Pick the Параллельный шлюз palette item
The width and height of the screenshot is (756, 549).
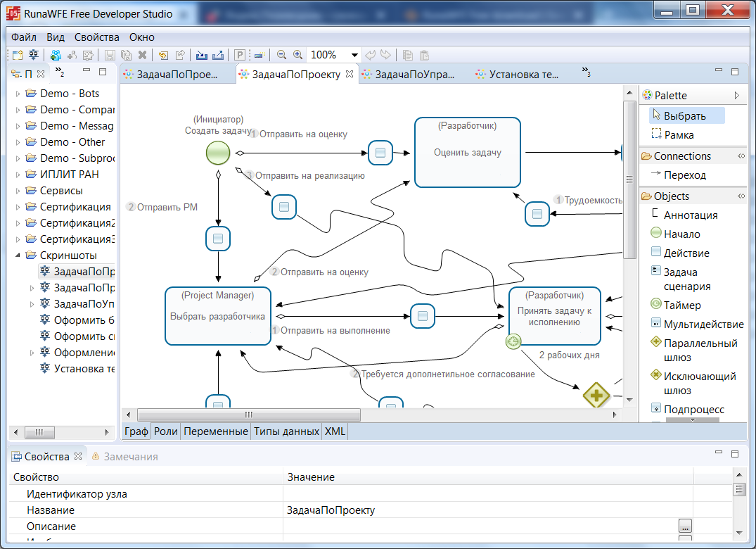point(694,350)
